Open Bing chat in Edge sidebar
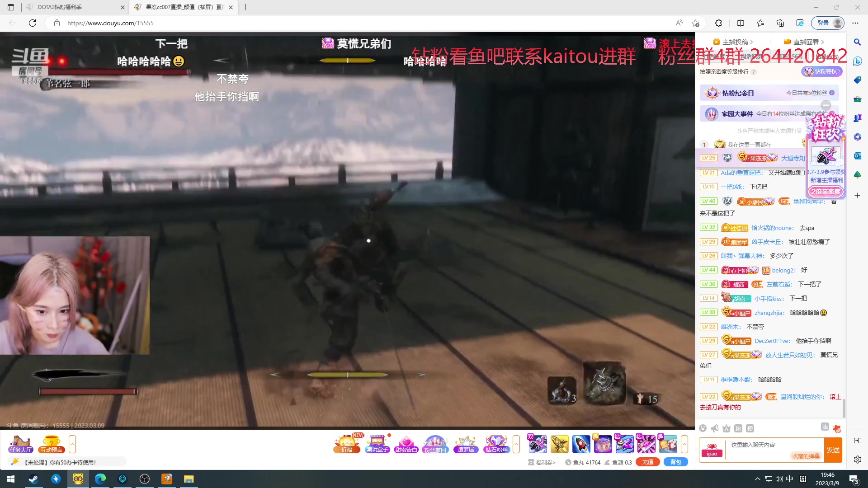 (x=857, y=61)
